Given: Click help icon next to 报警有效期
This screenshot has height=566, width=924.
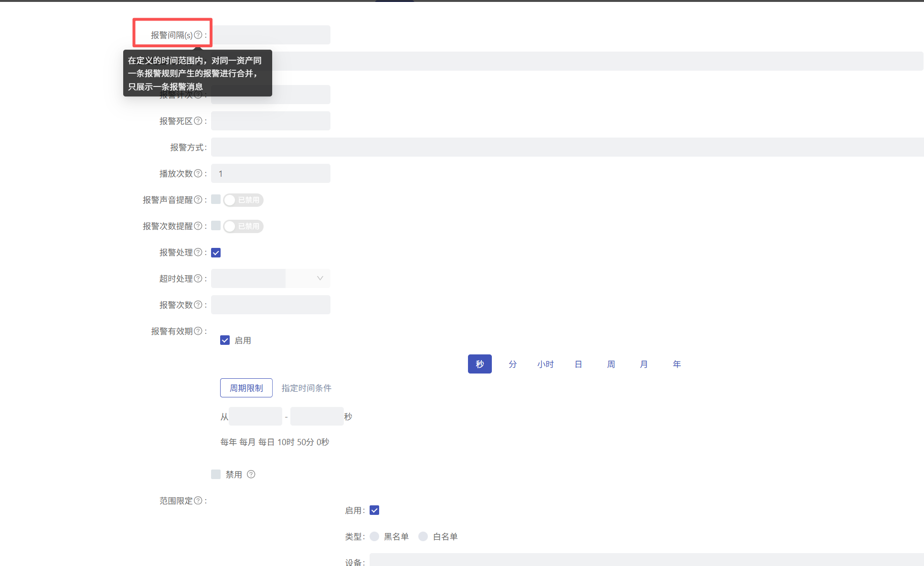Looking at the screenshot, I should coord(198,331).
